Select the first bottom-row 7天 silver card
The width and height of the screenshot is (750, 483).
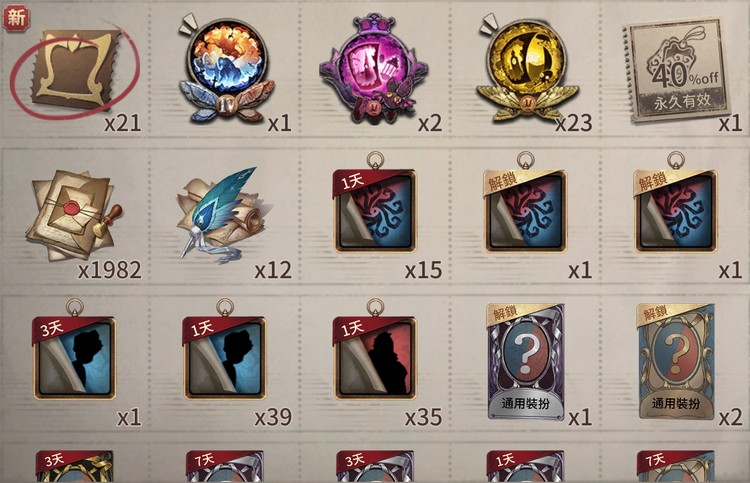click(224, 466)
